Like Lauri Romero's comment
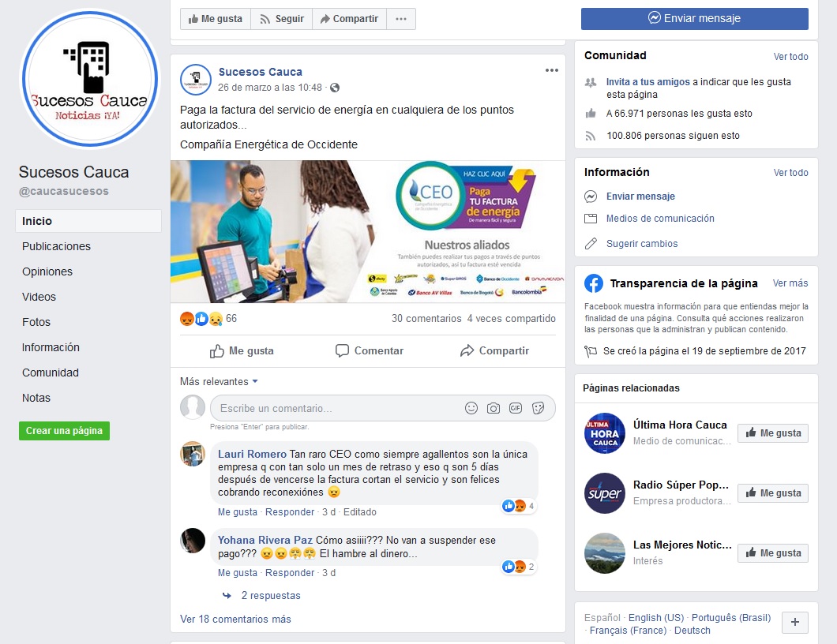The width and height of the screenshot is (837, 644). [x=238, y=511]
